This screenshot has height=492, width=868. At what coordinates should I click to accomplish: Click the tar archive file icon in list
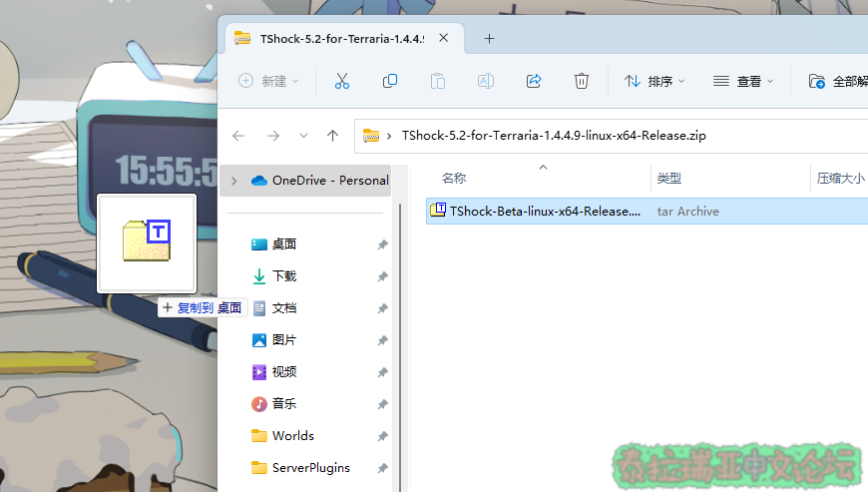point(438,211)
